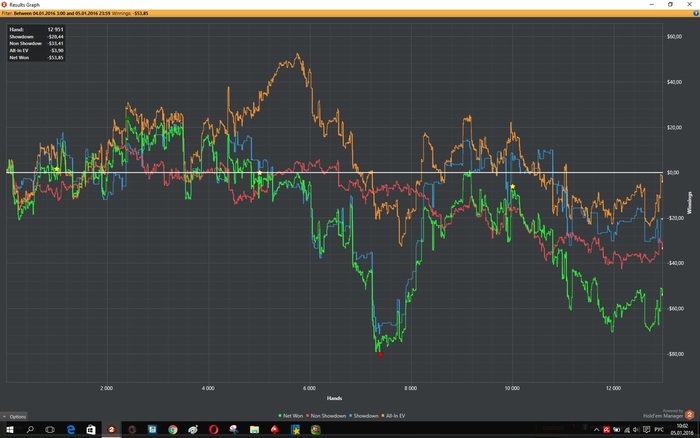Open Windows taskbar search
This screenshot has width=700, height=438.
click(30, 430)
